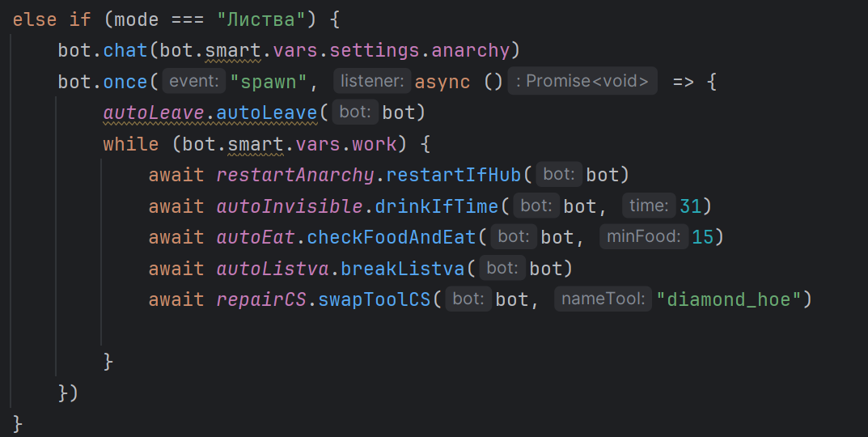
Task: Click the "event:" inlay hint
Action: [194, 81]
